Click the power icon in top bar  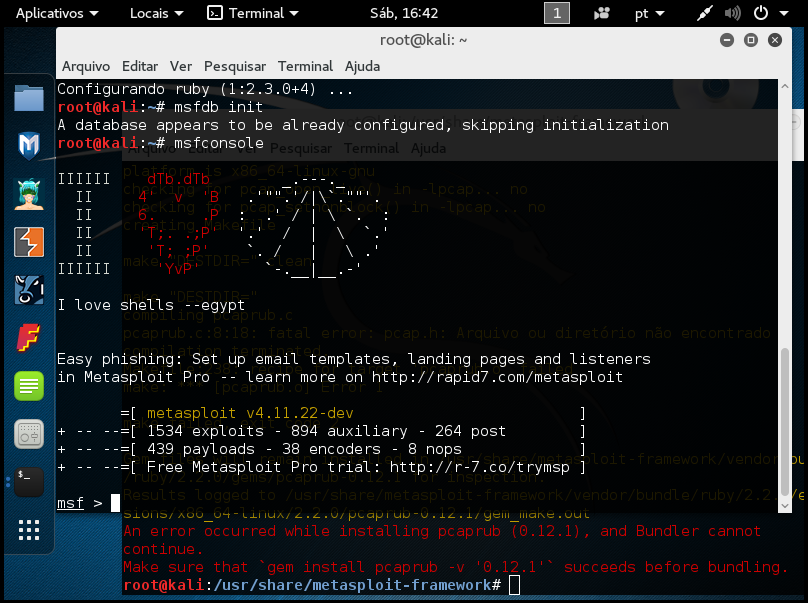761,13
